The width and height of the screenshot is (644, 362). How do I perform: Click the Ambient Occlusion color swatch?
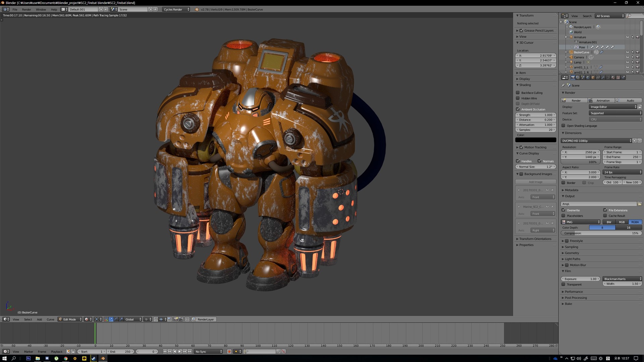pyautogui.click(x=535, y=140)
